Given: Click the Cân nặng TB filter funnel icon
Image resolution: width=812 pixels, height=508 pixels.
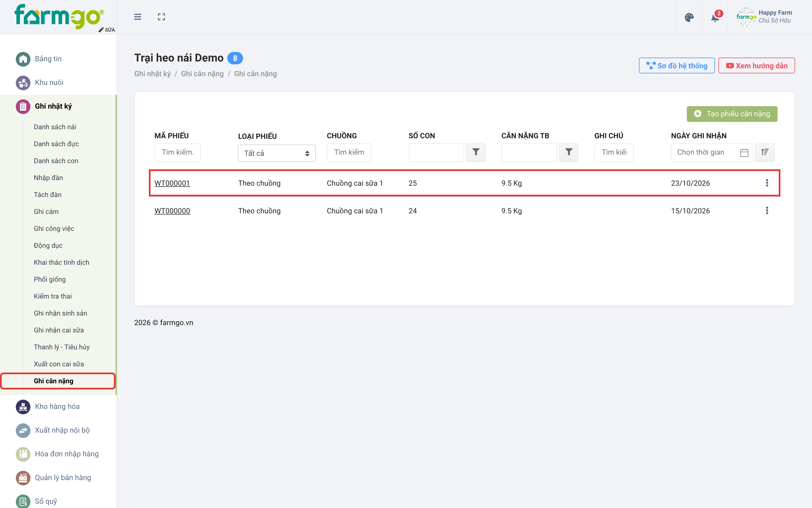Looking at the screenshot, I should pyautogui.click(x=568, y=152).
